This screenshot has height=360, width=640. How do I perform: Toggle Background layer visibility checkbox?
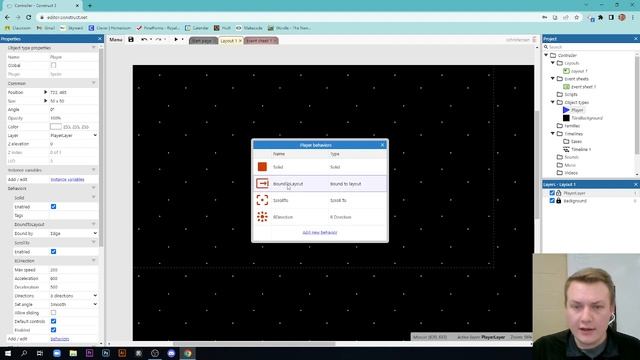(x=552, y=201)
